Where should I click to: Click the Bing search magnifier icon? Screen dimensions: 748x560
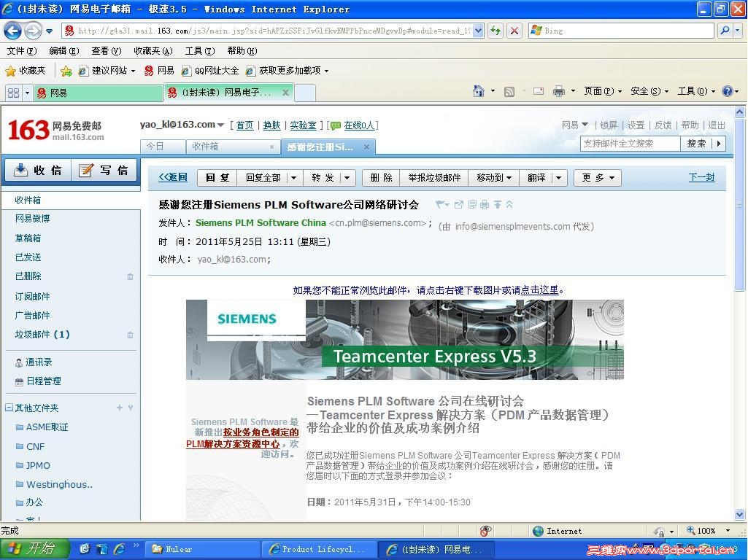pos(725,31)
